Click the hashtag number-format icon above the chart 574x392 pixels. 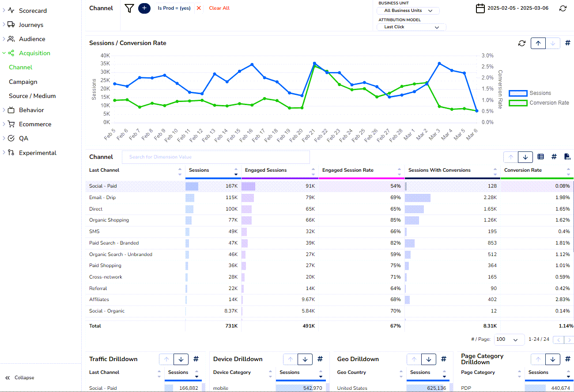[568, 43]
